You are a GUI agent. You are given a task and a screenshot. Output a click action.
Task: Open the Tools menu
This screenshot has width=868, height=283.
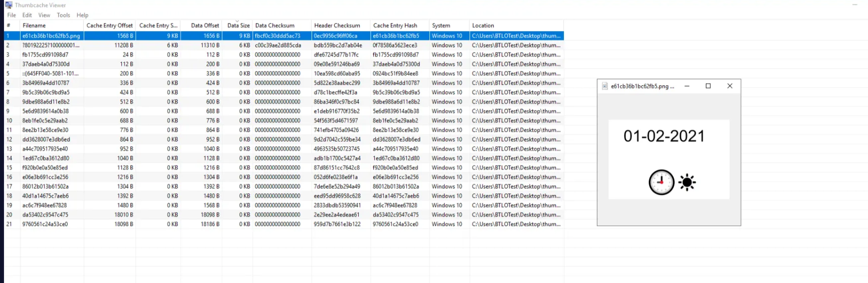pyautogui.click(x=64, y=15)
